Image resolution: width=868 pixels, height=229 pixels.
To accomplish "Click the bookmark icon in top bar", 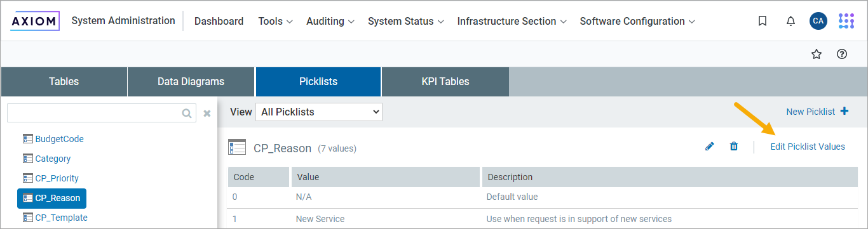I will pos(763,21).
